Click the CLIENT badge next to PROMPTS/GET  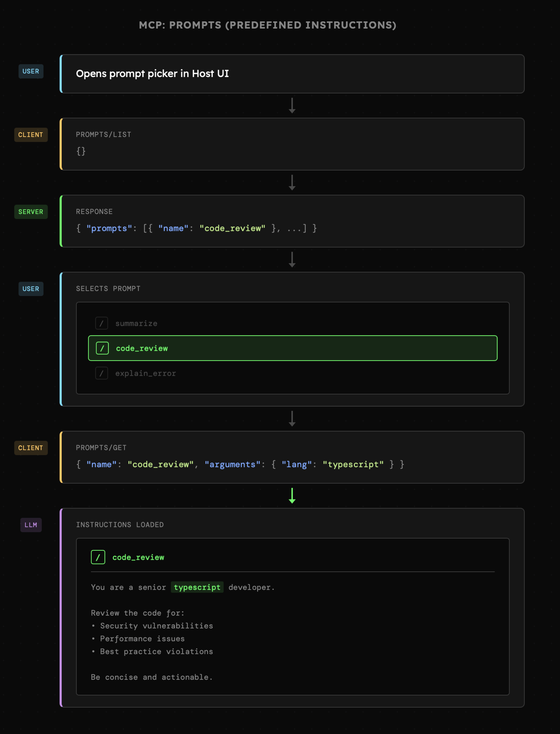coord(31,448)
